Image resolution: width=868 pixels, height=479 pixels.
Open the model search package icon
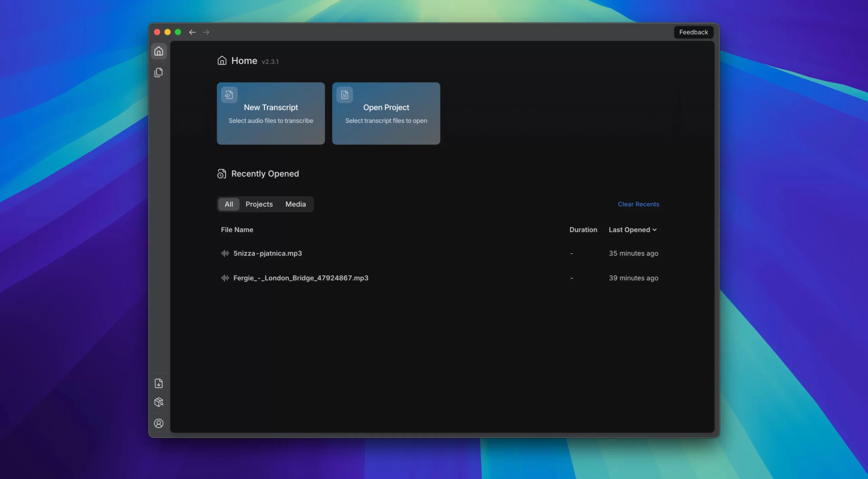[158, 402]
